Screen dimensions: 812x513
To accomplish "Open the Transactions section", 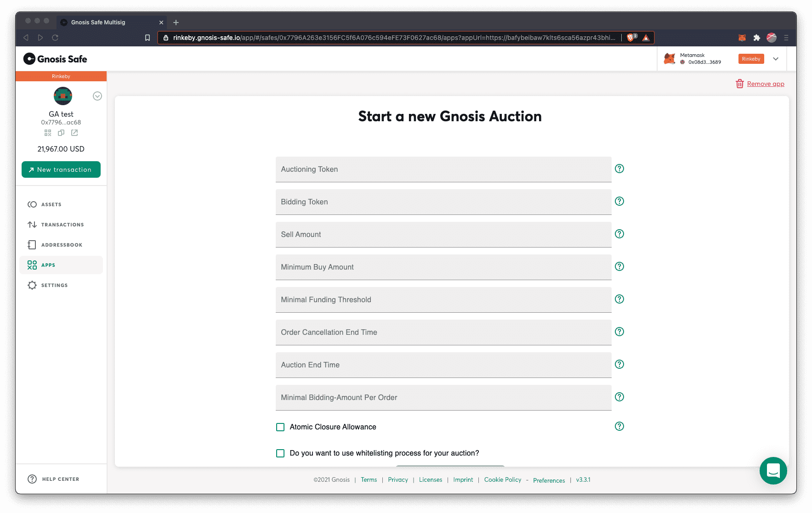I will tap(61, 225).
